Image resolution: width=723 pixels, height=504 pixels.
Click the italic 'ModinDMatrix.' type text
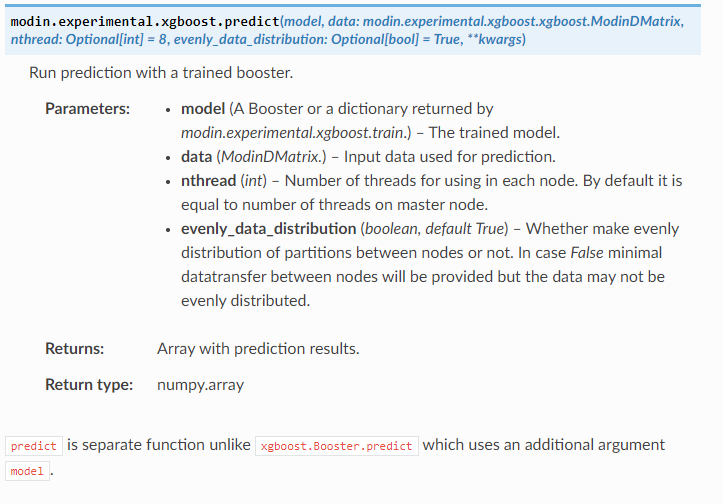click(271, 157)
